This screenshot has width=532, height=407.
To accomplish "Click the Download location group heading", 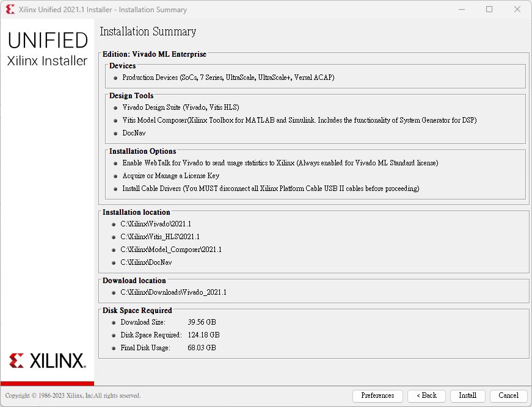I will click(x=134, y=281).
